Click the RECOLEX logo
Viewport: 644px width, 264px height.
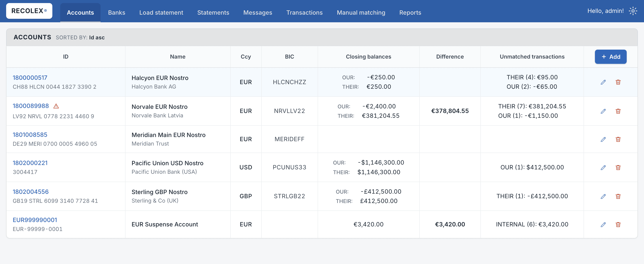(x=29, y=11)
